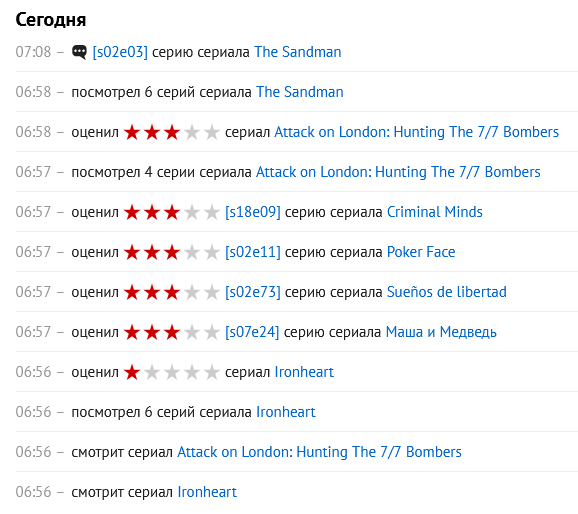Open Ironheart in the last 'смотрит сериал' row

tap(207, 492)
